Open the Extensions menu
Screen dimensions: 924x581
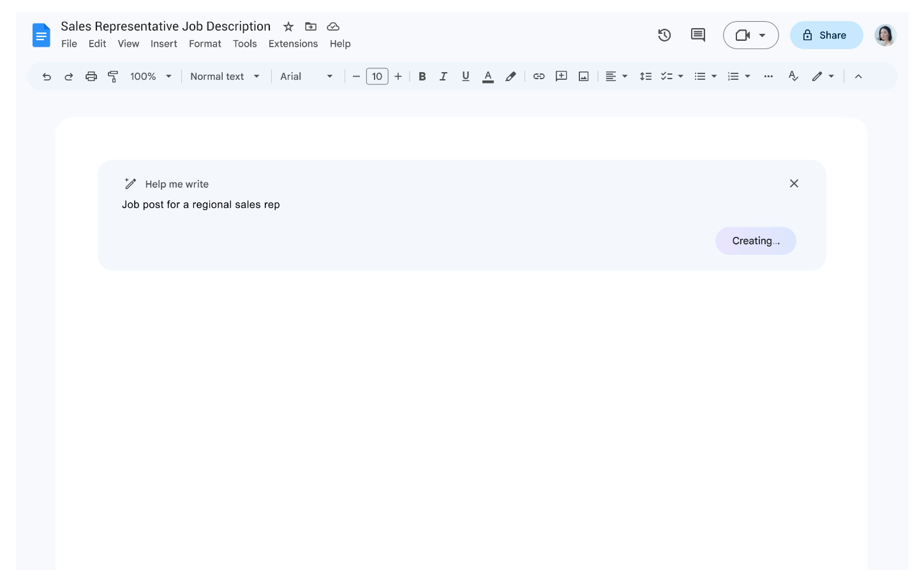point(293,44)
